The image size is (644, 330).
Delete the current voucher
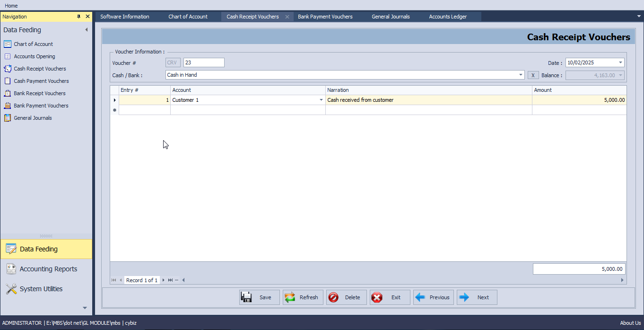[347, 297]
